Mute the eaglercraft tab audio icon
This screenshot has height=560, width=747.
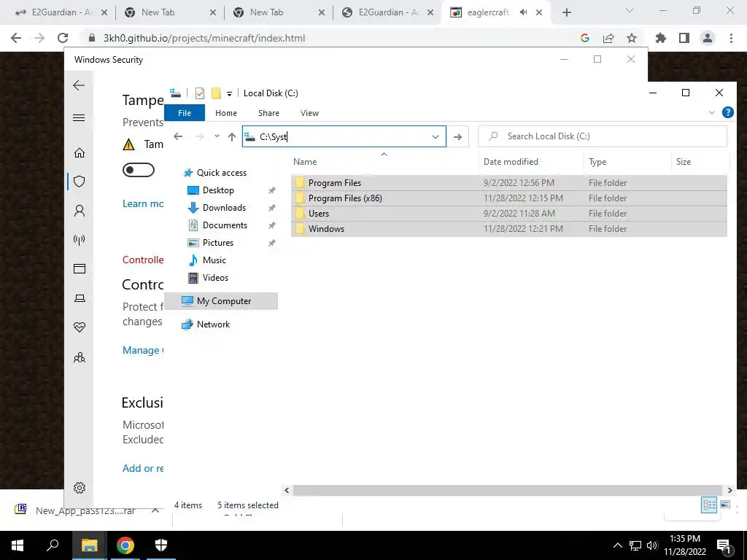pyautogui.click(x=524, y=12)
